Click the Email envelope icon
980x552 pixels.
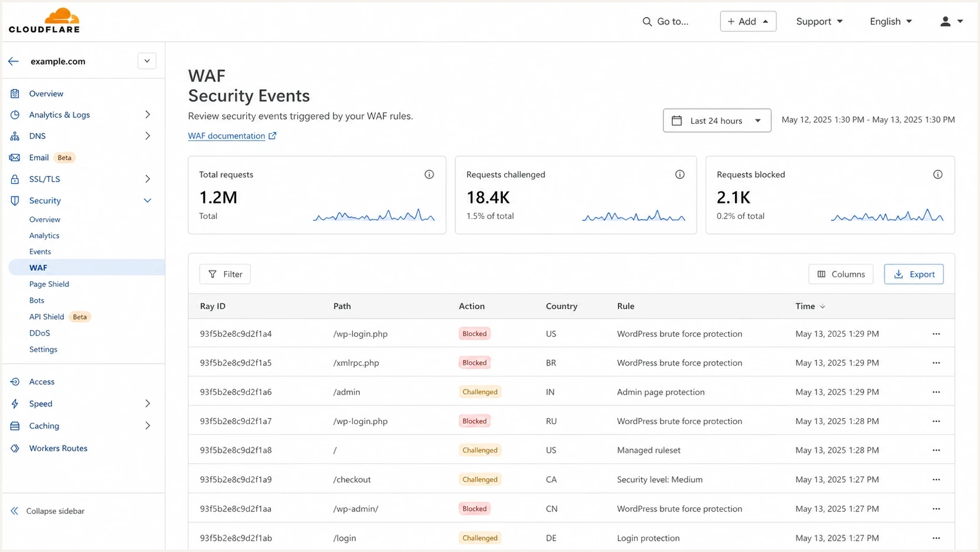[x=15, y=157]
